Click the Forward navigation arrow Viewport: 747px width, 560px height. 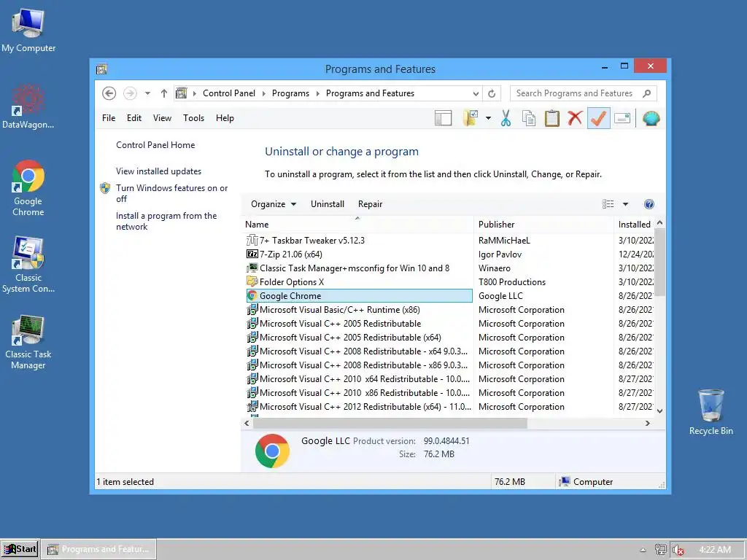pos(130,93)
